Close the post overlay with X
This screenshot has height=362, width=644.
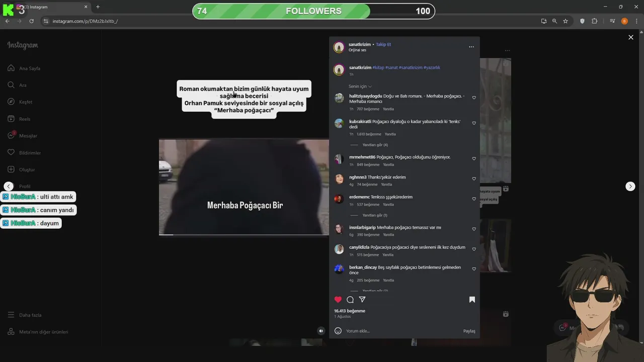click(630, 37)
